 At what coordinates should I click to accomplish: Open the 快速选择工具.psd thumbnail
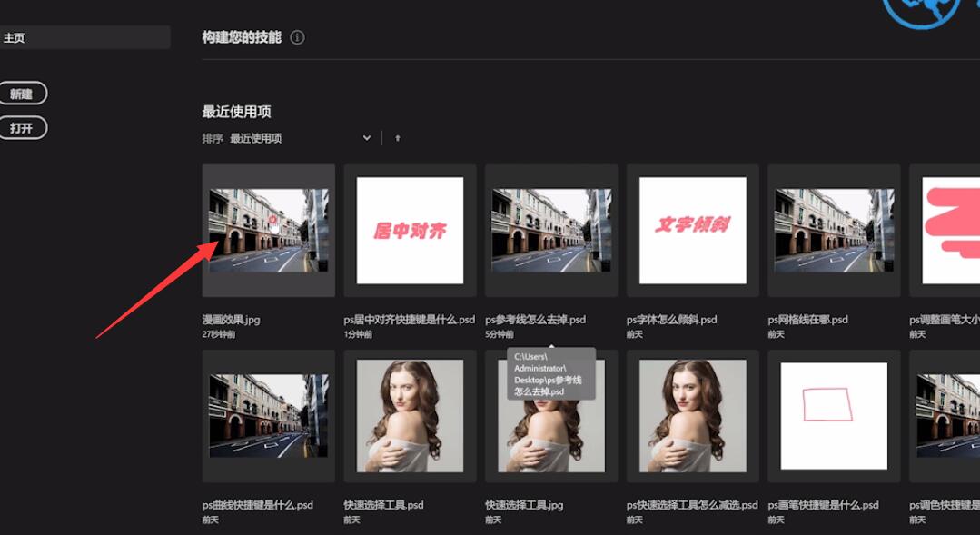click(x=410, y=416)
